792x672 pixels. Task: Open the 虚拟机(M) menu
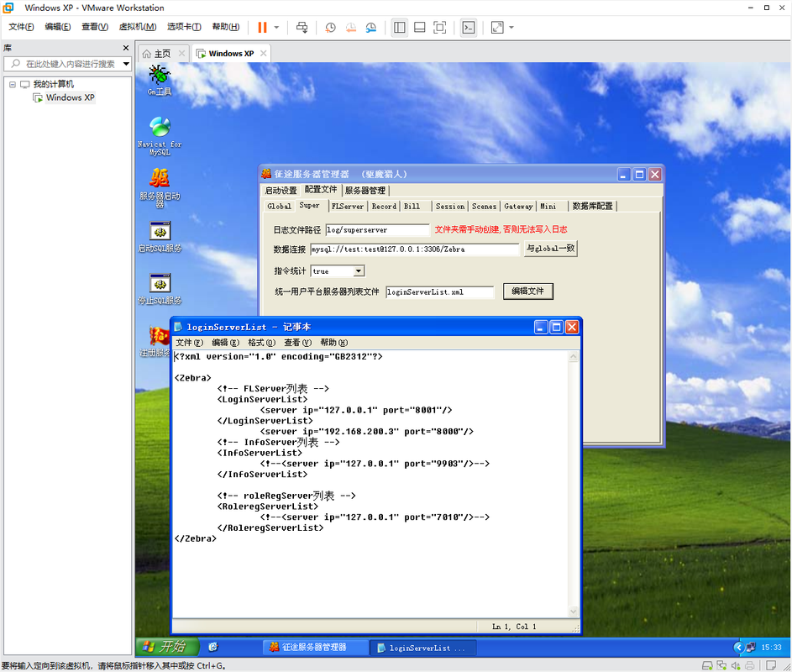(138, 27)
